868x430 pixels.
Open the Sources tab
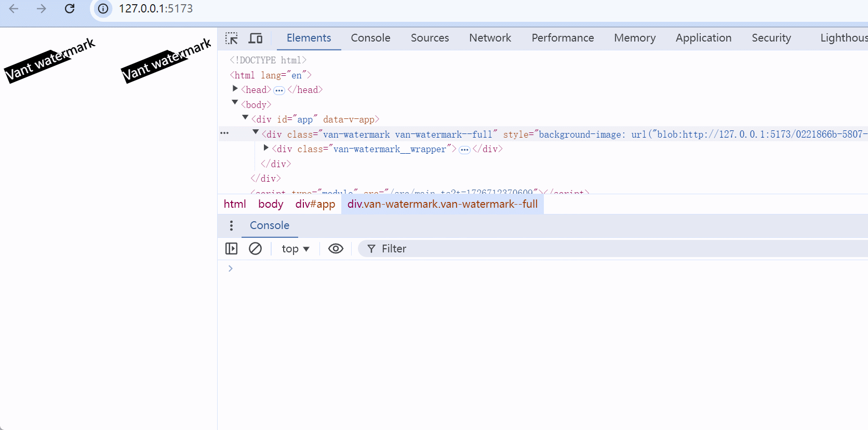430,38
